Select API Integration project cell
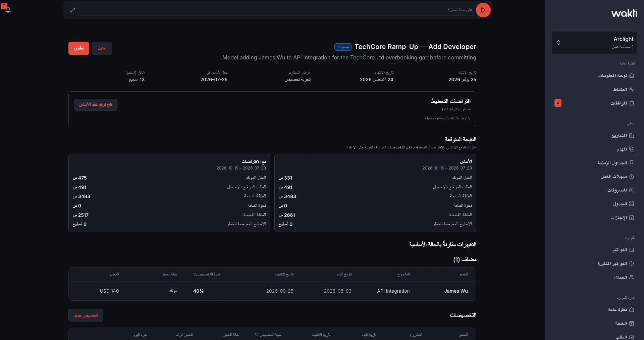 pos(393,291)
